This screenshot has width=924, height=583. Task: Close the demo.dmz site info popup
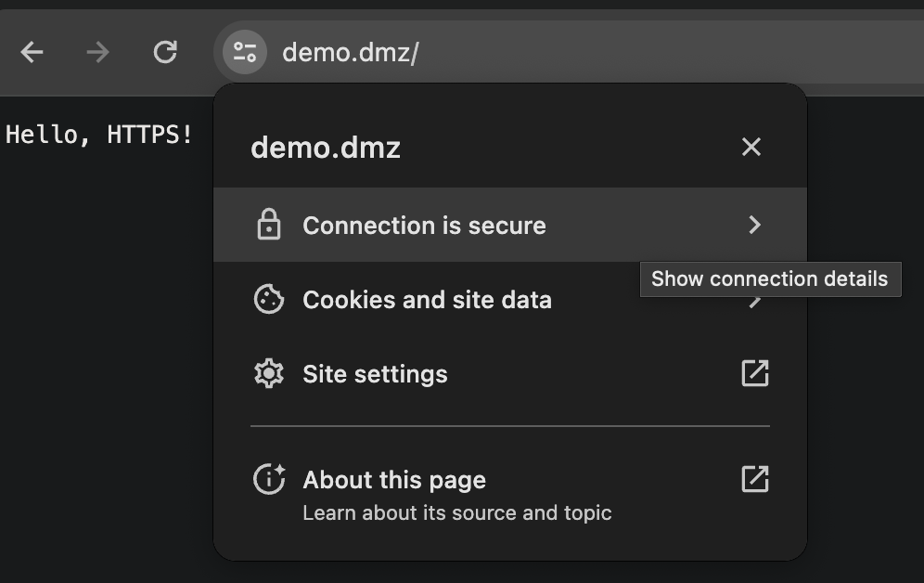[751, 147]
